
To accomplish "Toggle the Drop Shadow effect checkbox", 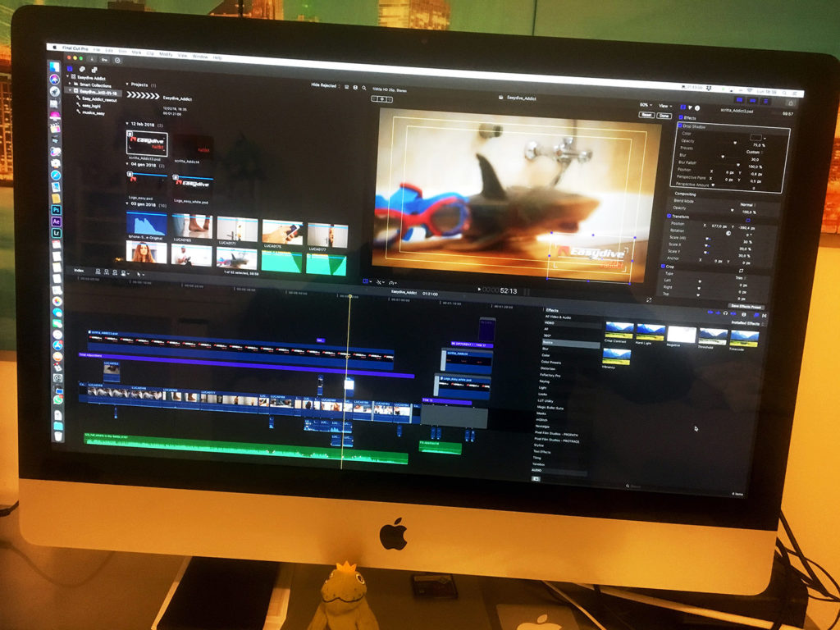I will 679,126.
